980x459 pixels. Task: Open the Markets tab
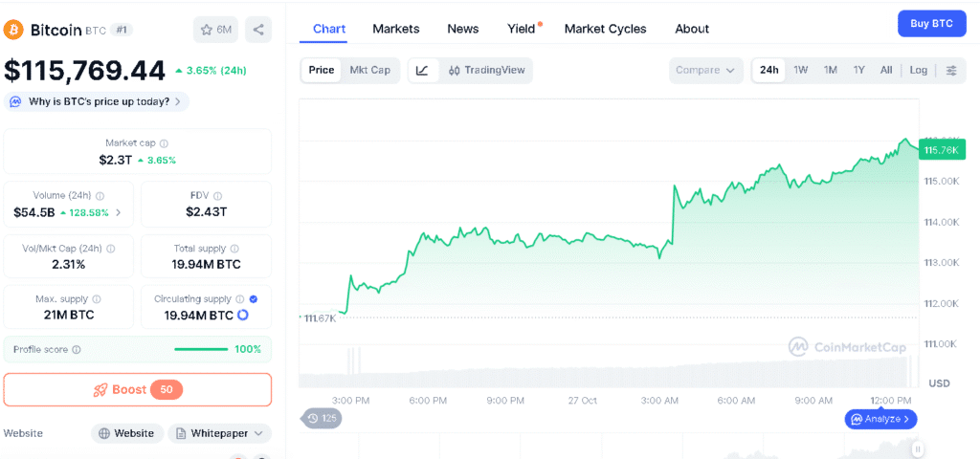(x=396, y=29)
